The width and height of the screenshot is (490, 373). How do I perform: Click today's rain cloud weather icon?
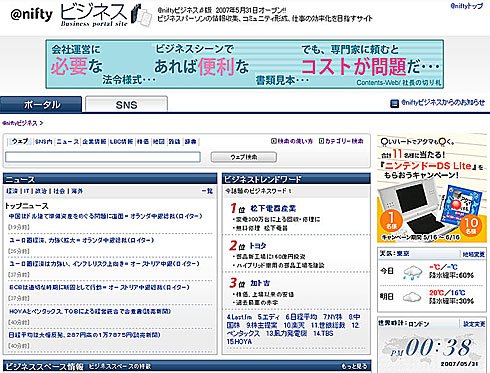pyautogui.click(x=412, y=272)
